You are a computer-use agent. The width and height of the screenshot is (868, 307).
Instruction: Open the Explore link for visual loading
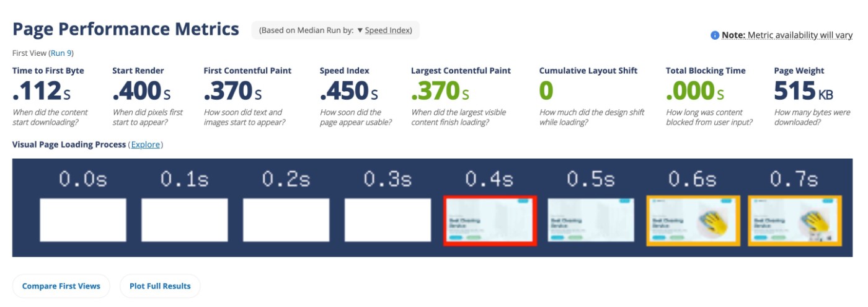(x=146, y=145)
